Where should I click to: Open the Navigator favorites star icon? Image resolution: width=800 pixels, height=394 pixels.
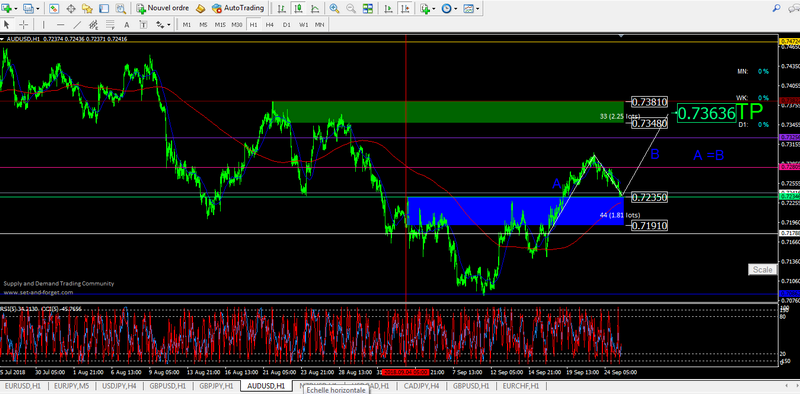coord(87,8)
